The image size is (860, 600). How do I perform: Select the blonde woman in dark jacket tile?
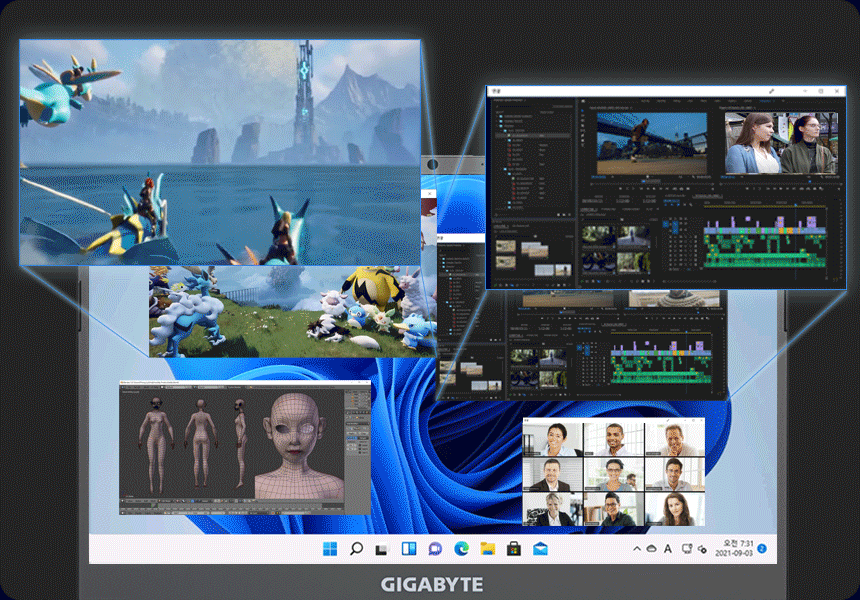552,508
